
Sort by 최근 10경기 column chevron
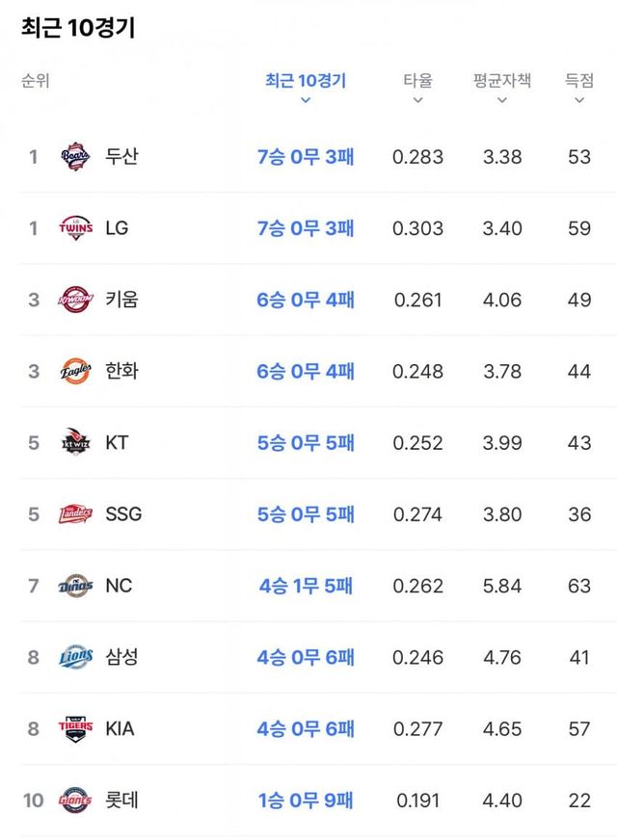(x=306, y=100)
